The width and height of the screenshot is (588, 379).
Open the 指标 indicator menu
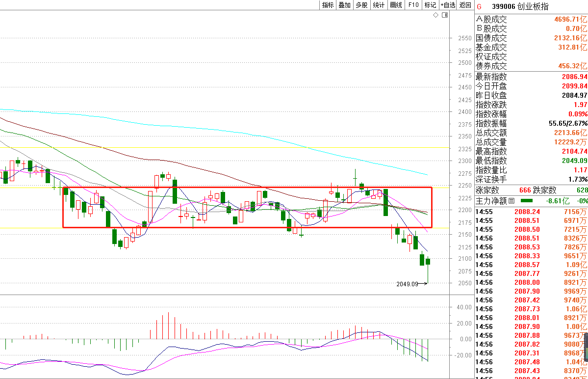328,5
